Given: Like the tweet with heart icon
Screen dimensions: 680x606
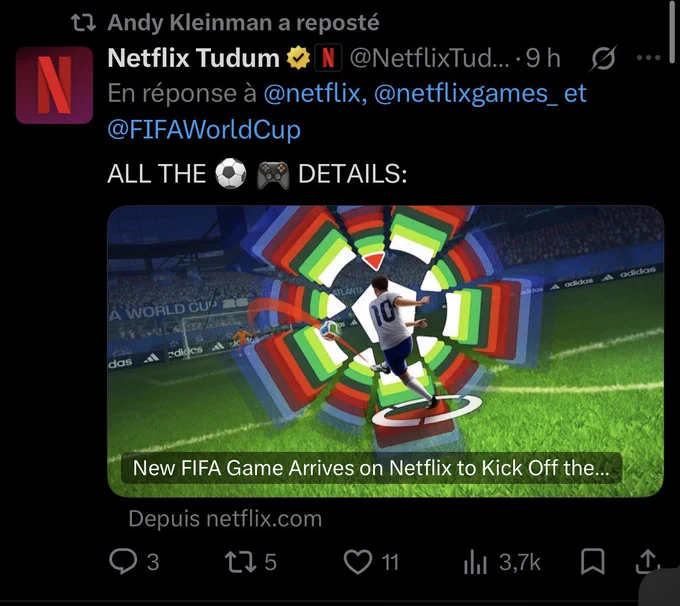Looking at the screenshot, I should click(358, 562).
